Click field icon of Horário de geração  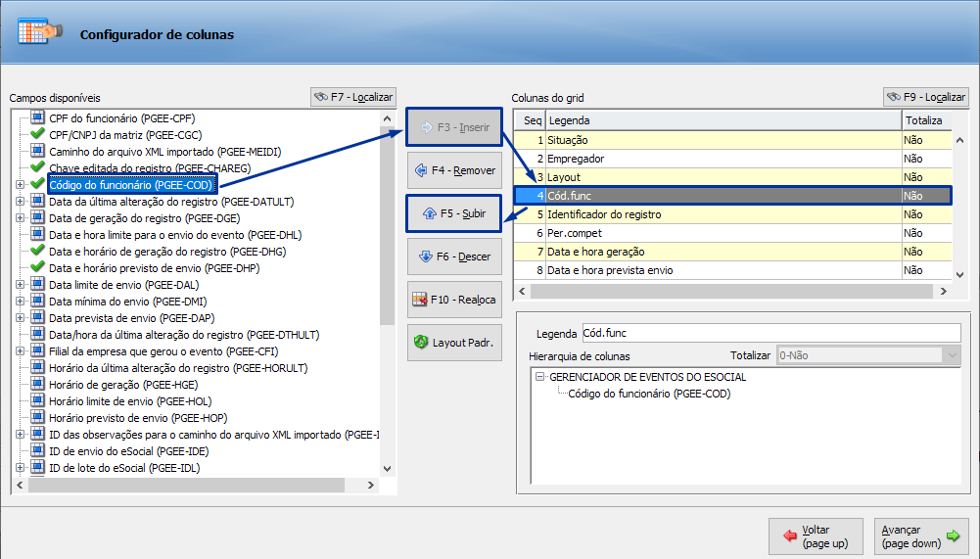coord(37,384)
